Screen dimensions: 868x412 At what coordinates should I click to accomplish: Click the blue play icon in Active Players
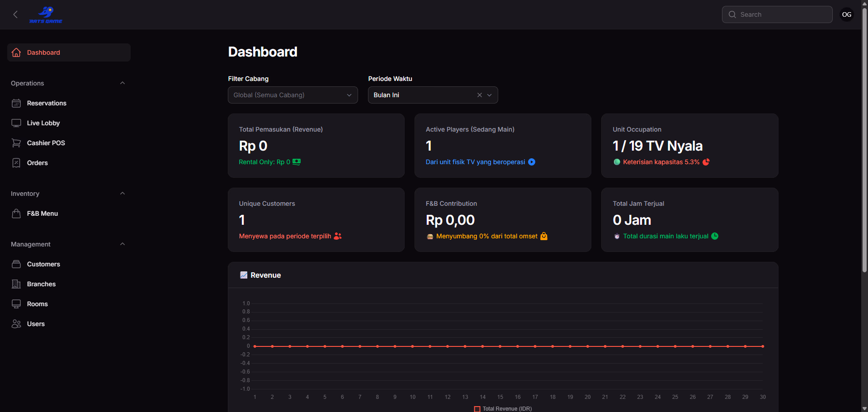pos(532,162)
